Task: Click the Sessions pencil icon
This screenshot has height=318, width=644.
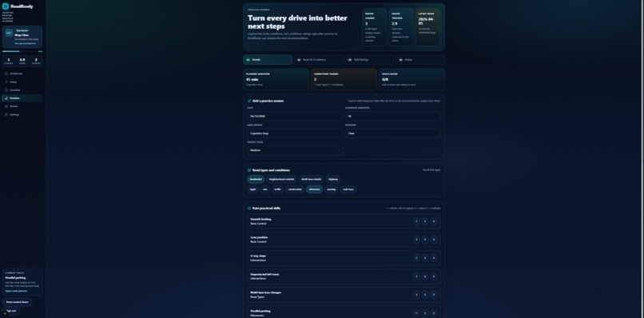Action: point(6,98)
